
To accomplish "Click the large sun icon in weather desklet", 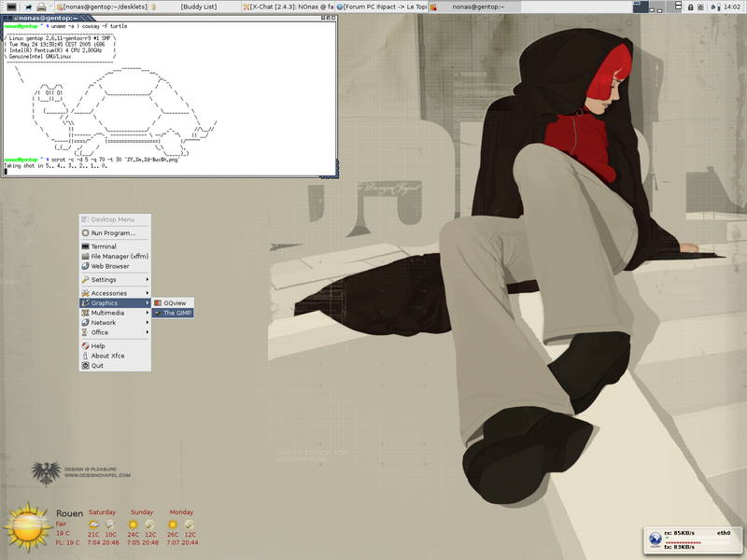I will [28, 527].
